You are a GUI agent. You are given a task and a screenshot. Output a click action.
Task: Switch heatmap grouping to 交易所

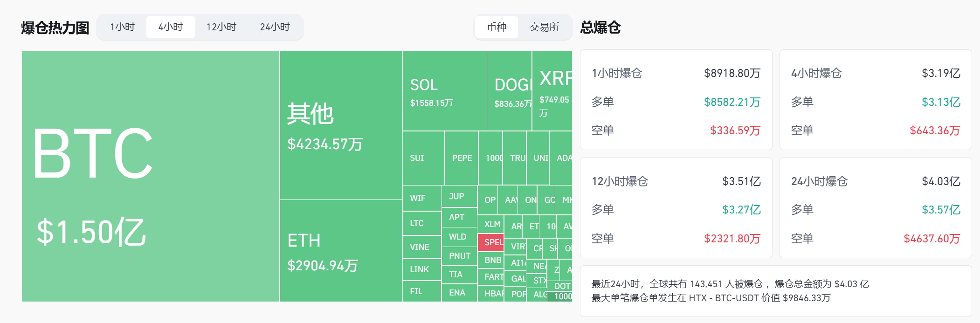[544, 27]
